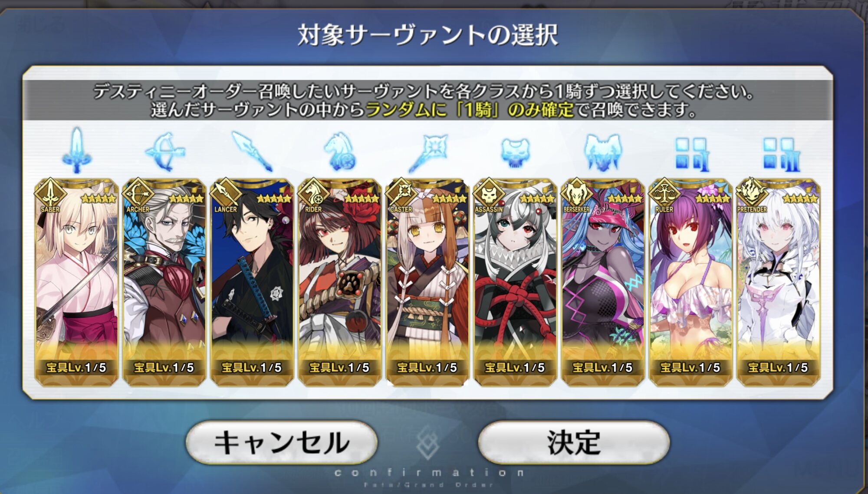
Task: Select the second Extra class grid icon
Action: click(x=781, y=154)
